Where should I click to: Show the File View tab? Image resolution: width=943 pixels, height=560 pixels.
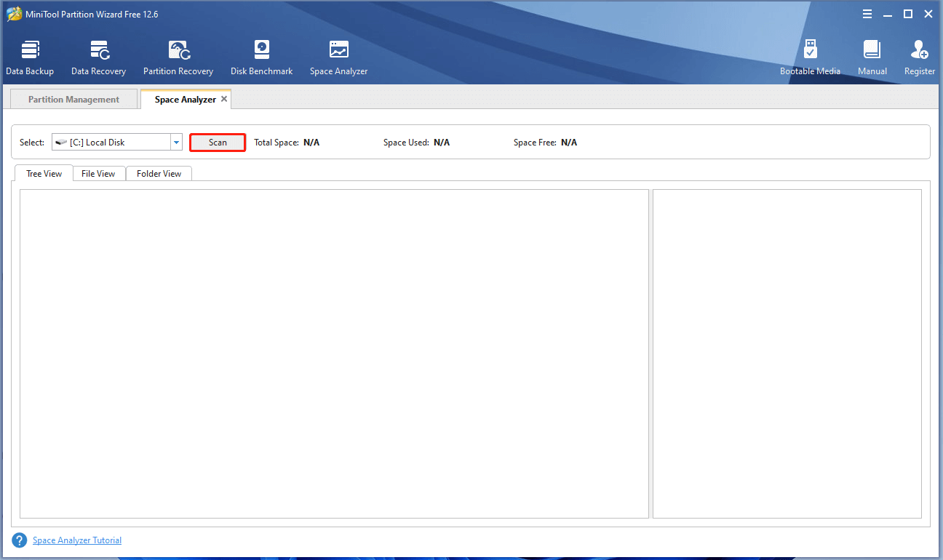[98, 174]
